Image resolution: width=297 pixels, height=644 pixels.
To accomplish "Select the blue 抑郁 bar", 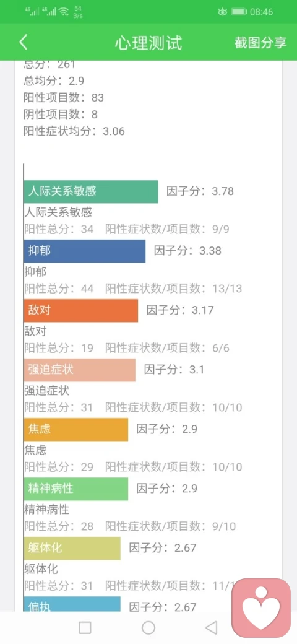I will point(85,251).
